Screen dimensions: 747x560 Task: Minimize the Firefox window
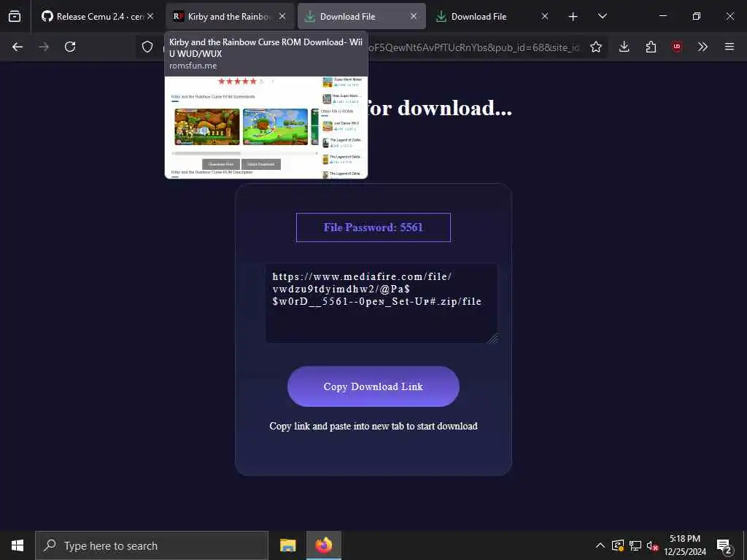pyautogui.click(x=662, y=16)
